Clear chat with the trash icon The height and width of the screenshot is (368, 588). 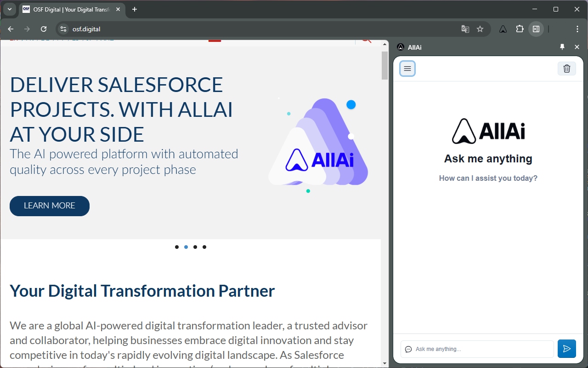[566, 69]
